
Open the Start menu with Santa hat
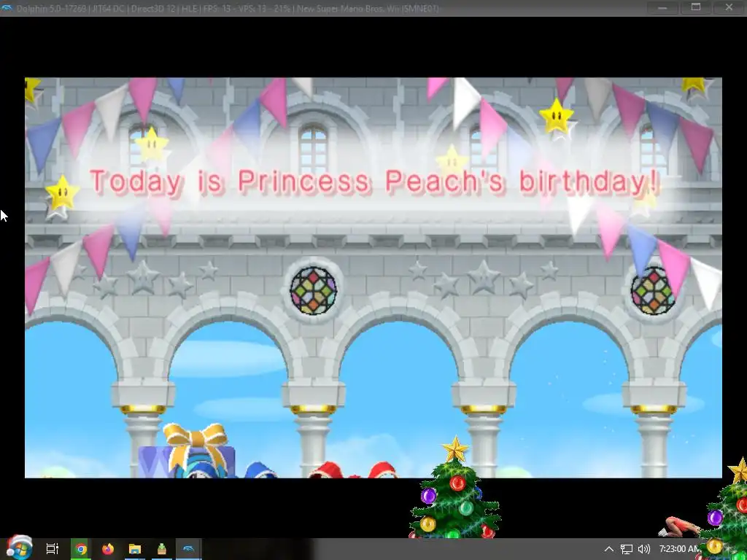[19, 548]
